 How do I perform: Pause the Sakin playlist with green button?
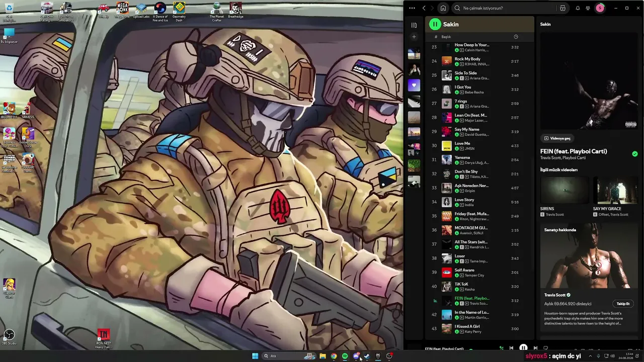click(x=435, y=24)
